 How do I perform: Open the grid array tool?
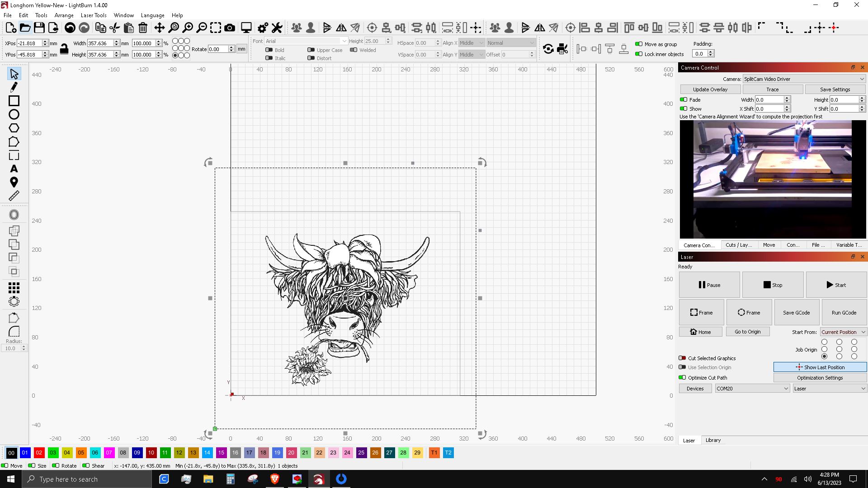point(14,287)
